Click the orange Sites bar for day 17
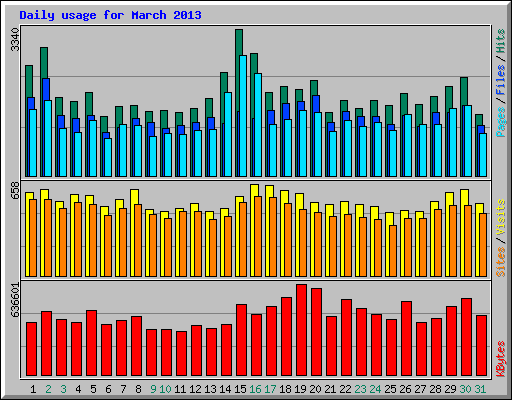512x400 pixels. tap(273, 237)
